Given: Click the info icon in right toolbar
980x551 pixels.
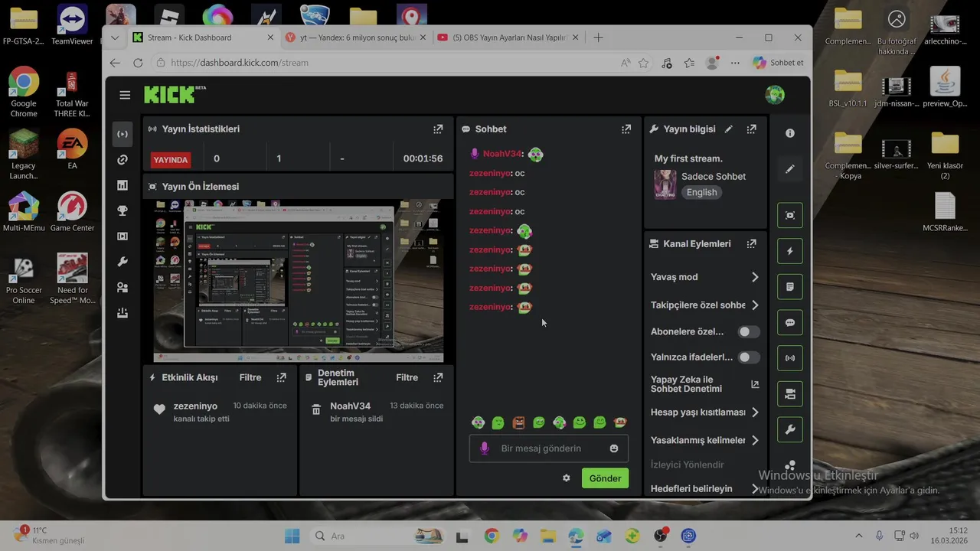Looking at the screenshot, I should 790,133.
